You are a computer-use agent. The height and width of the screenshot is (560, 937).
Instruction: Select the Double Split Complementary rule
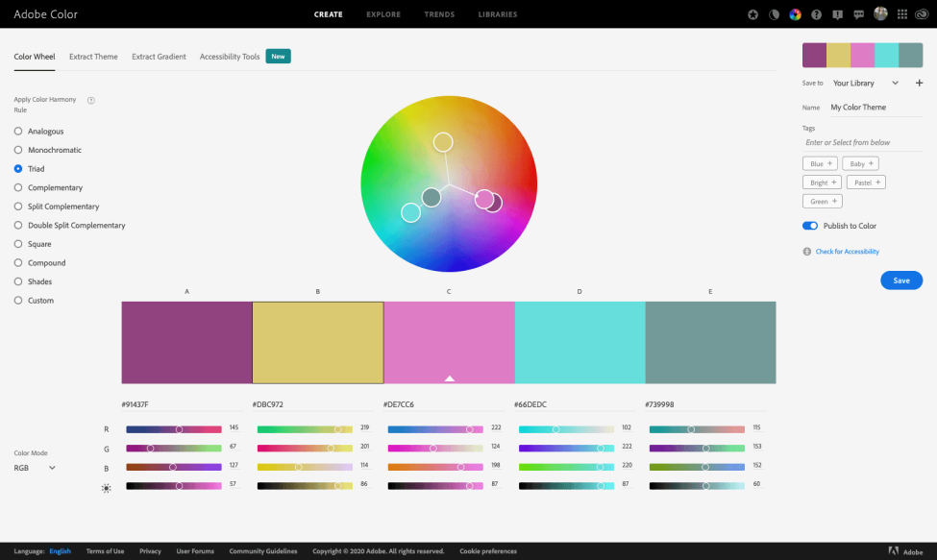(70, 225)
